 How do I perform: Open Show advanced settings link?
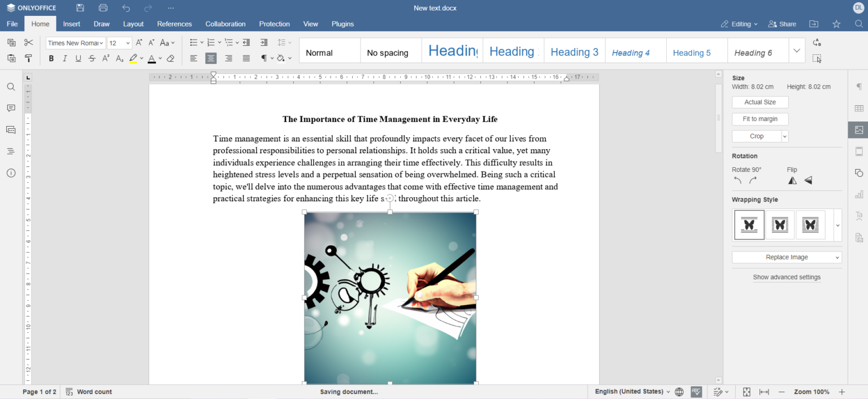pos(787,277)
